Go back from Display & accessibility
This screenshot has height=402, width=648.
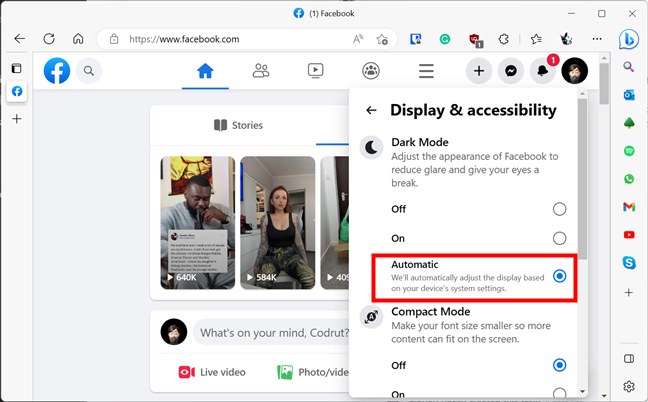click(x=371, y=110)
